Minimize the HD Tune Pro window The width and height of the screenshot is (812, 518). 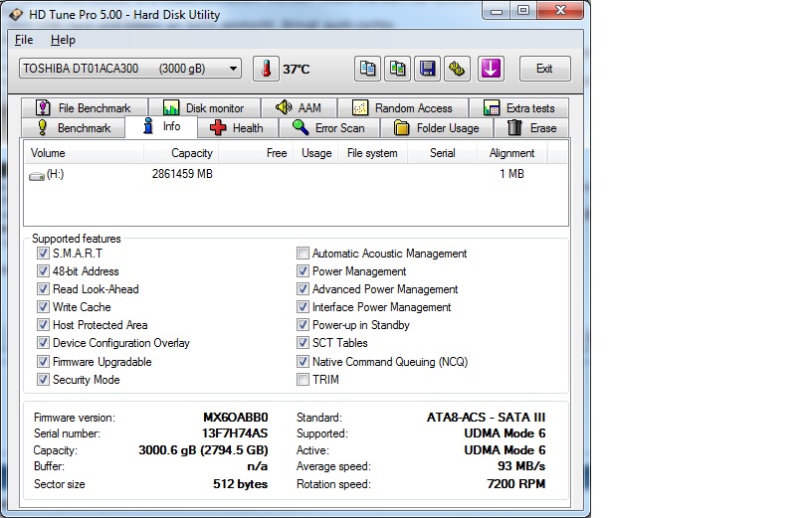497,10
